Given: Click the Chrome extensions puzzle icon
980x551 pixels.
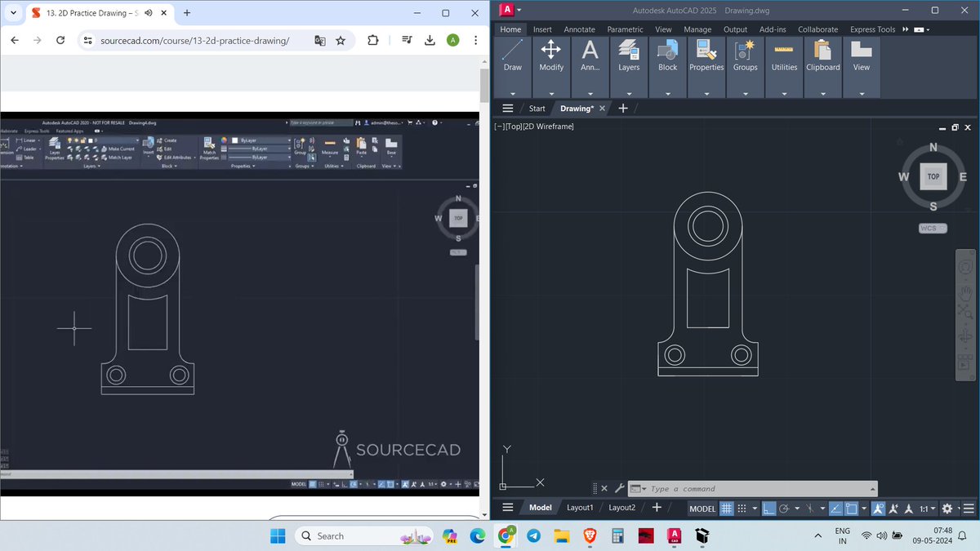Looking at the screenshot, I should click(x=373, y=41).
